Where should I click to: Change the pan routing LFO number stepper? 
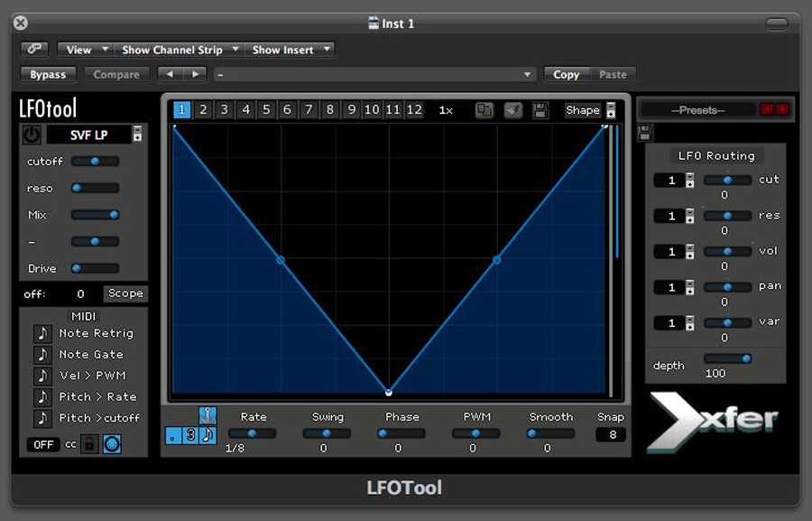pyautogui.click(x=690, y=288)
